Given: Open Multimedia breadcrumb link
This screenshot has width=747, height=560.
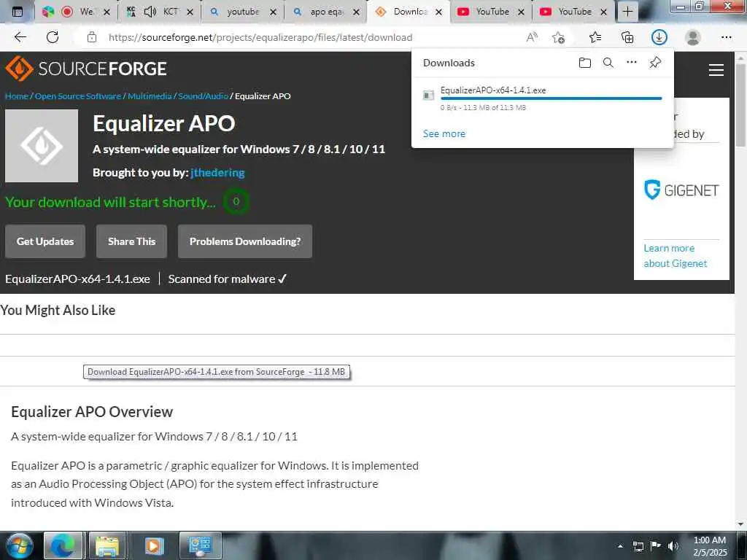Looking at the screenshot, I should pyautogui.click(x=150, y=96).
